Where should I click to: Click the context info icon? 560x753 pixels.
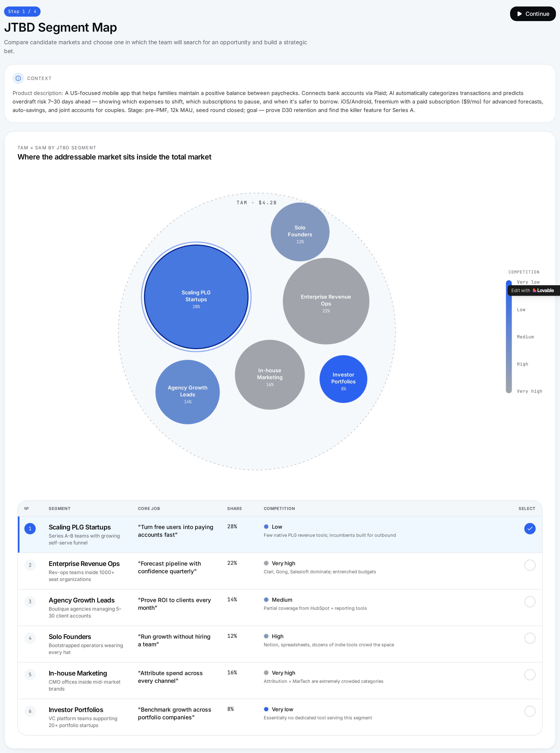tap(18, 78)
